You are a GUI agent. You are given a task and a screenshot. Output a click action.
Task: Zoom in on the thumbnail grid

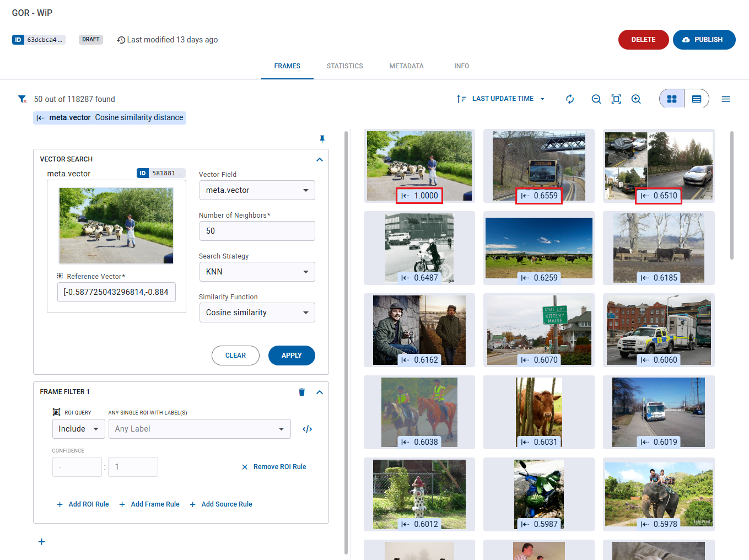pyautogui.click(x=636, y=99)
